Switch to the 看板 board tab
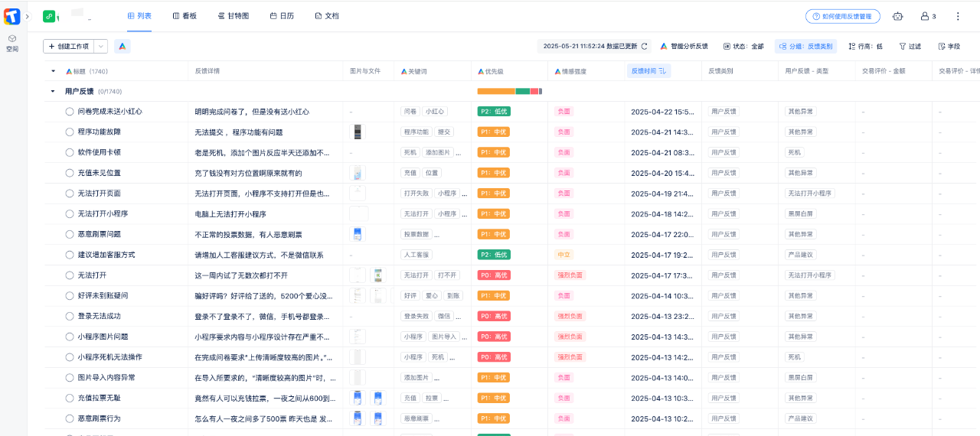980x436 pixels. 185,16
